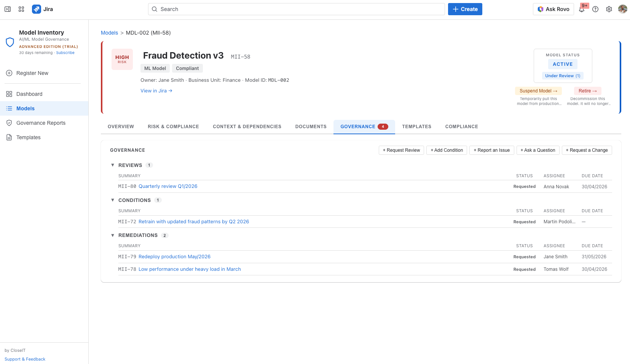Open the Risk & Compliance tab
This screenshot has height=364, width=630.
[x=173, y=126]
